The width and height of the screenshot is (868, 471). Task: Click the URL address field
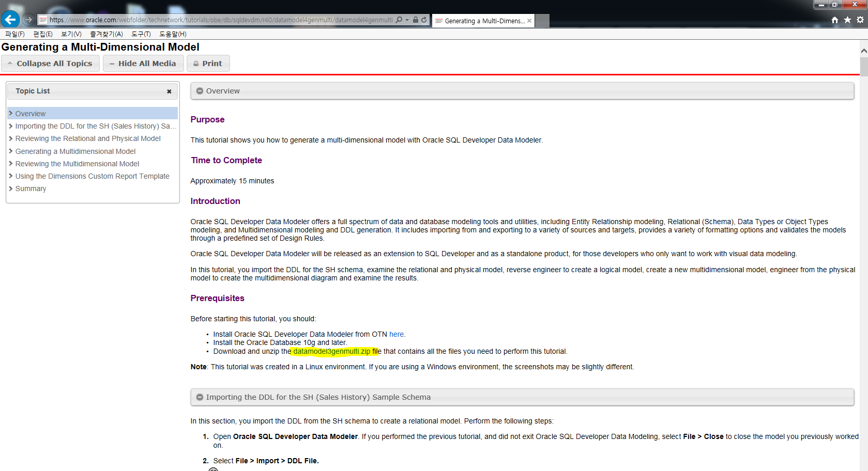pyautogui.click(x=221, y=20)
